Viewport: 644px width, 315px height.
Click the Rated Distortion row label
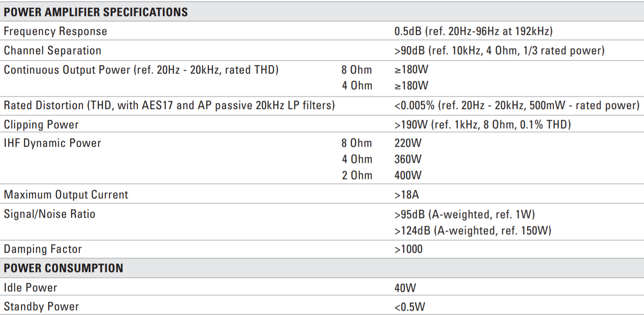(170, 105)
